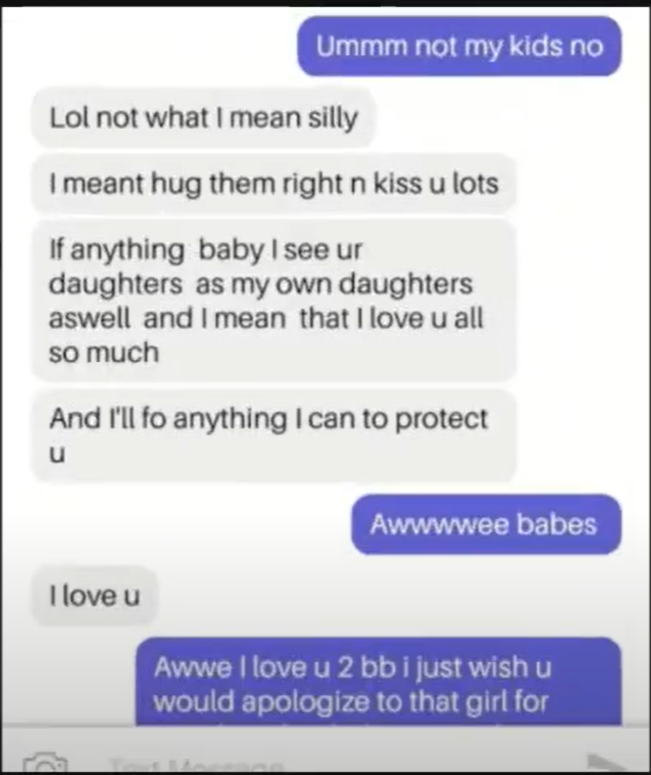The width and height of the screenshot is (651, 775).
Task: Click 'so much' on the bubble's last line
Action: tap(104, 353)
